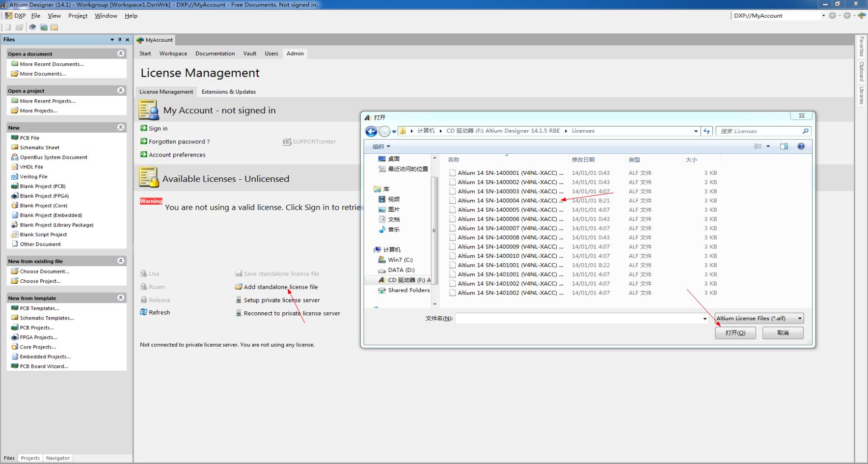
Task: Click the Roam license option
Action: [156, 286]
